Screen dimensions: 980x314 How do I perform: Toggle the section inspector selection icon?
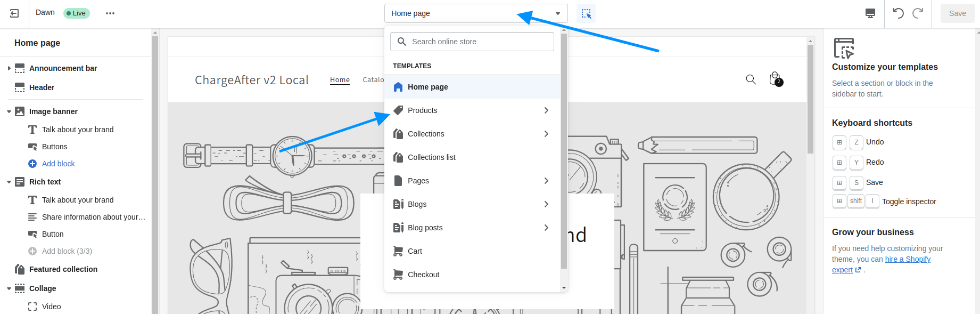(586, 13)
